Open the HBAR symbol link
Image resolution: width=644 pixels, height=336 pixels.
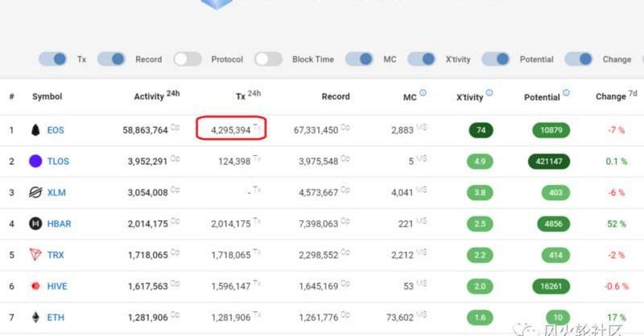59,223
